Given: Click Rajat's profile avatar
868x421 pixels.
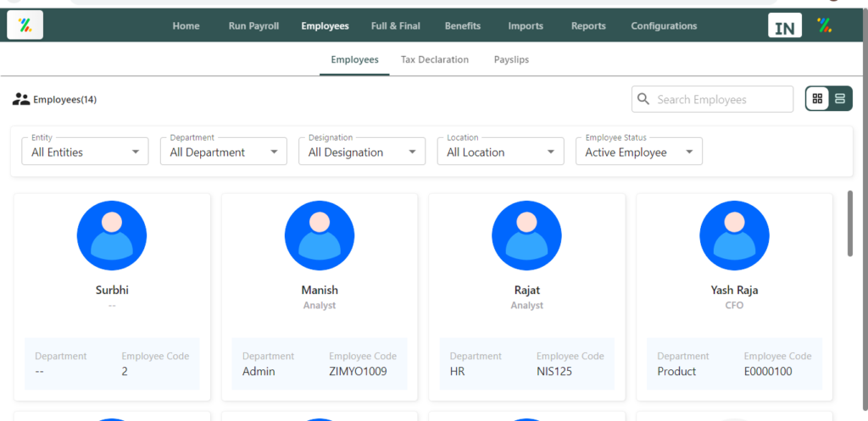Looking at the screenshot, I should [526, 235].
